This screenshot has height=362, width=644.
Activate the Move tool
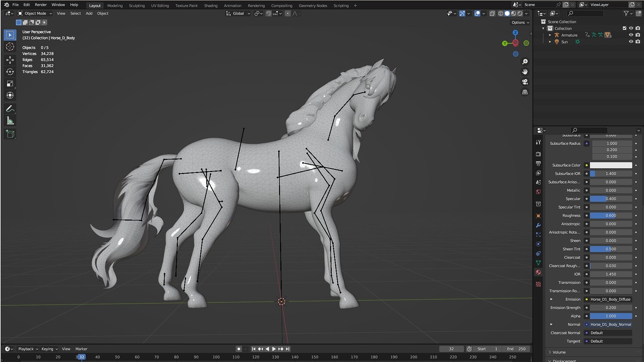[x=10, y=59]
